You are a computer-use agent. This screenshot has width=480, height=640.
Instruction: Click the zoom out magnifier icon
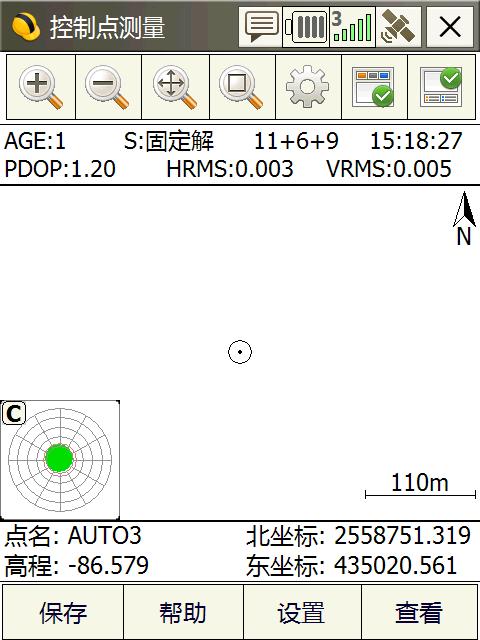[x=109, y=87]
